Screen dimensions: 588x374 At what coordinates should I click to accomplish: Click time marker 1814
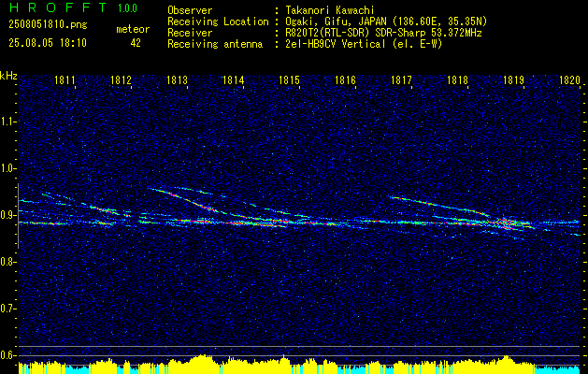[234, 79]
